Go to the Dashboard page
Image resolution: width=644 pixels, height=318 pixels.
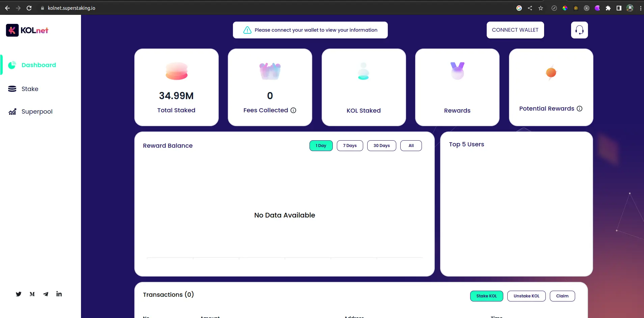coord(38,65)
